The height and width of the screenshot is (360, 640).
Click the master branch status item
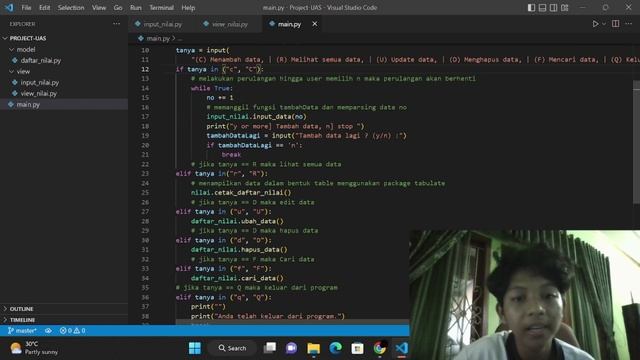[x=22, y=331]
